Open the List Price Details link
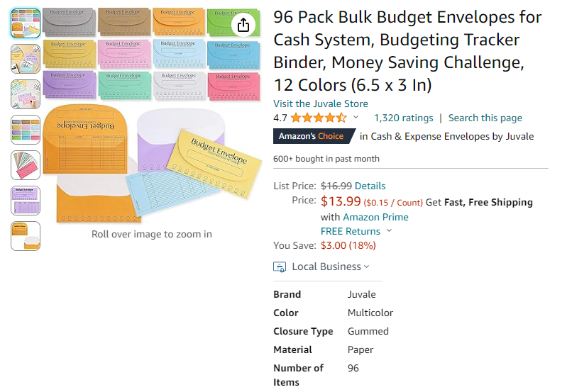The height and width of the screenshot is (392, 567). pos(370,186)
